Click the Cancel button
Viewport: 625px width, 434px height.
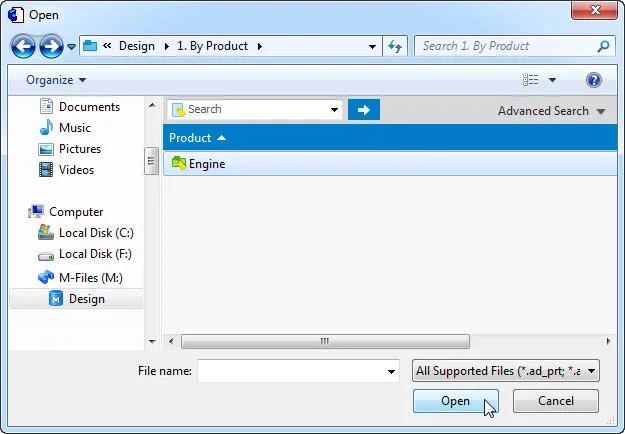click(x=556, y=401)
